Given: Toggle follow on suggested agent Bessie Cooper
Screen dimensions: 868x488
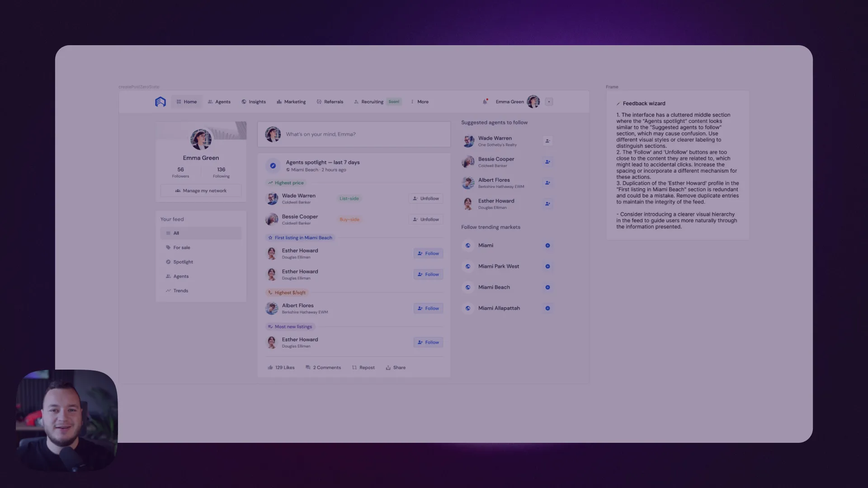Looking at the screenshot, I should tap(547, 162).
